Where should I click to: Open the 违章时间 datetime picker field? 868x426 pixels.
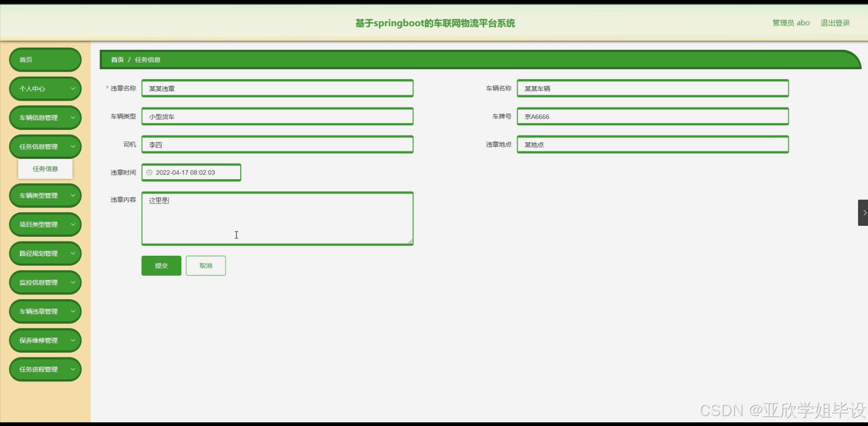[191, 172]
